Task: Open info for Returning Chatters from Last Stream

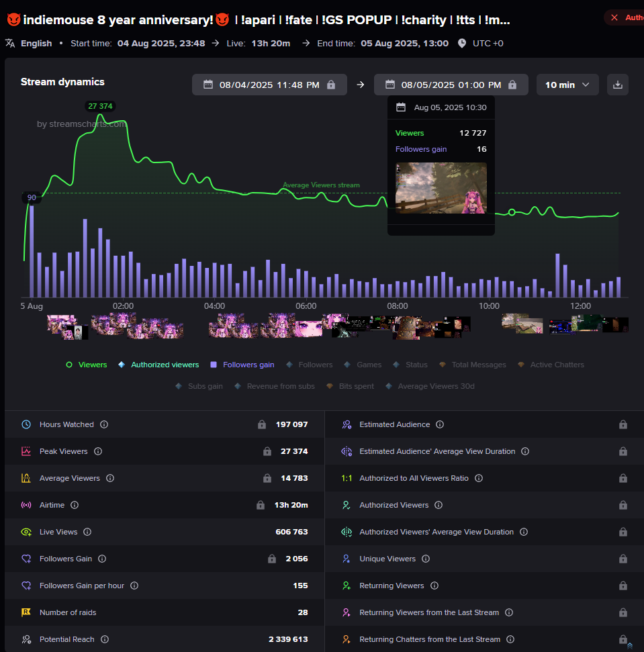Action: [510, 639]
